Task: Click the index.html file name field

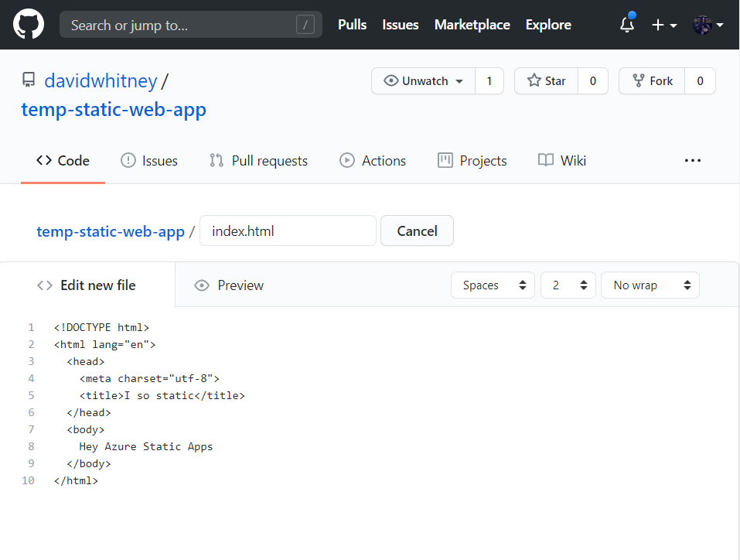Action: pos(288,231)
